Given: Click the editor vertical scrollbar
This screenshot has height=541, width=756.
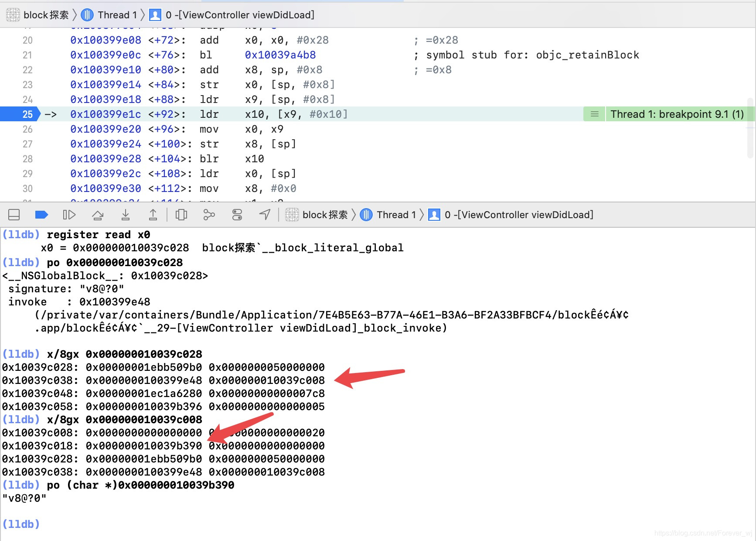Looking at the screenshot, I should (750, 127).
